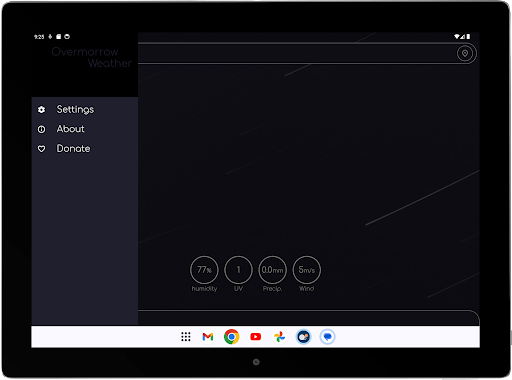Viewport: 512px width, 380px height.
Task: Launch Chrome from the taskbar
Action: click(232, 337)
